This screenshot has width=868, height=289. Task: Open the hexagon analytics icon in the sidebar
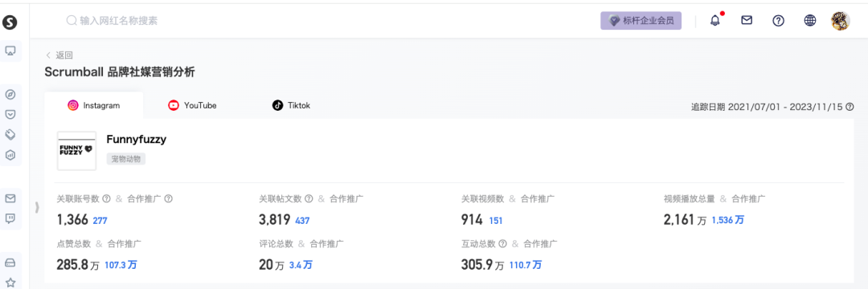click(10, 155)
